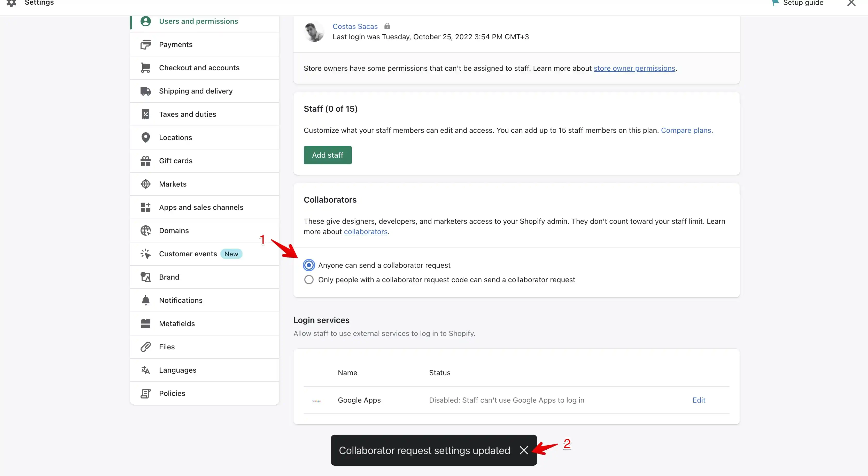Click the Login services heading
Screen dimensions: 868x476
point(321,320)
